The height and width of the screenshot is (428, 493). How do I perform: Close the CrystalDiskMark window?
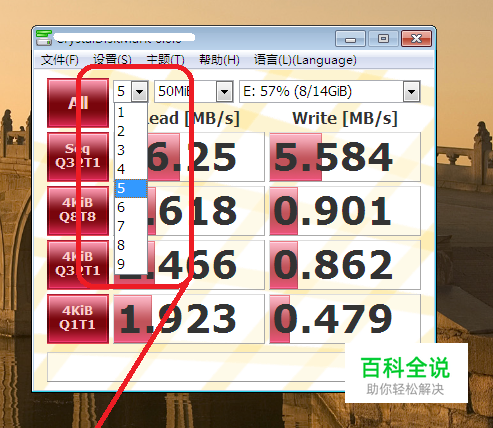click(x=417, y=39)
